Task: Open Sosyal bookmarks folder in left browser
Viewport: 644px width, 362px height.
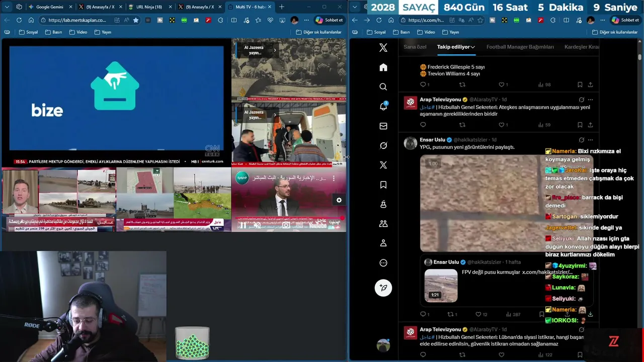Action: click(28, 32)
